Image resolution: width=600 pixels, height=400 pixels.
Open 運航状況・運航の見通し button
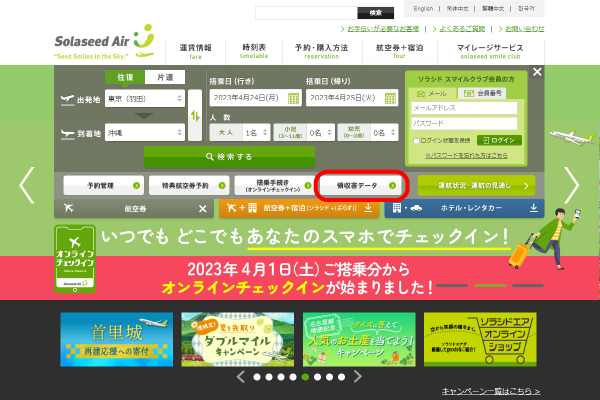[476, 186]
